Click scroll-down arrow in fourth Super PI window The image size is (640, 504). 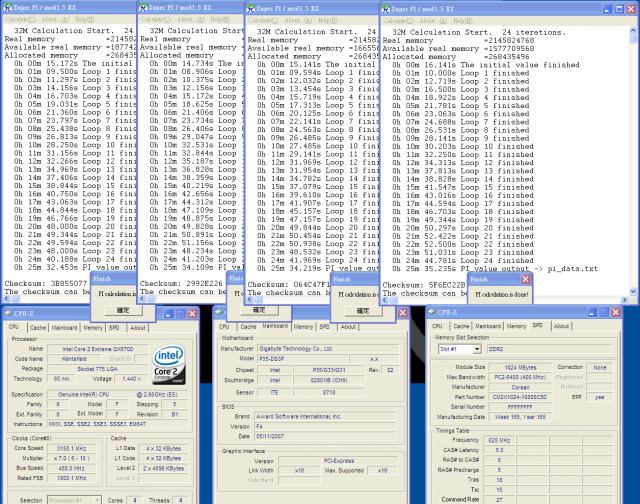[633, 291]
